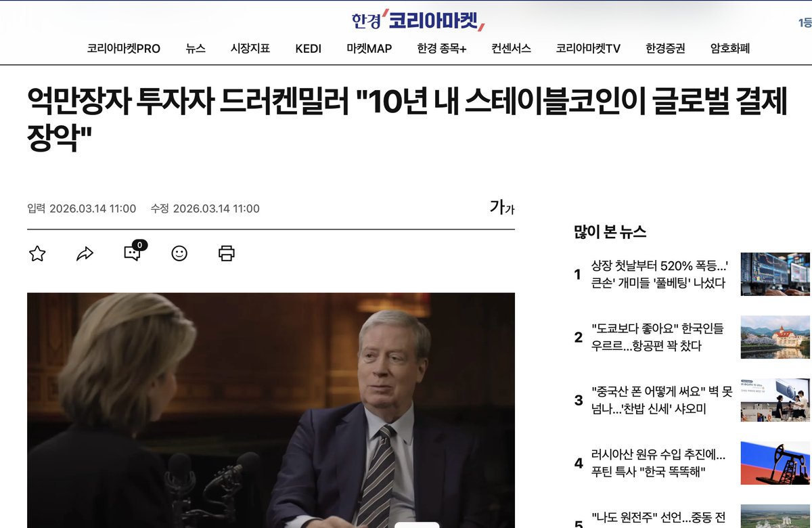Select the 한경 종목+ menu item
Viewport: 812px width, 528px height.
442,49
